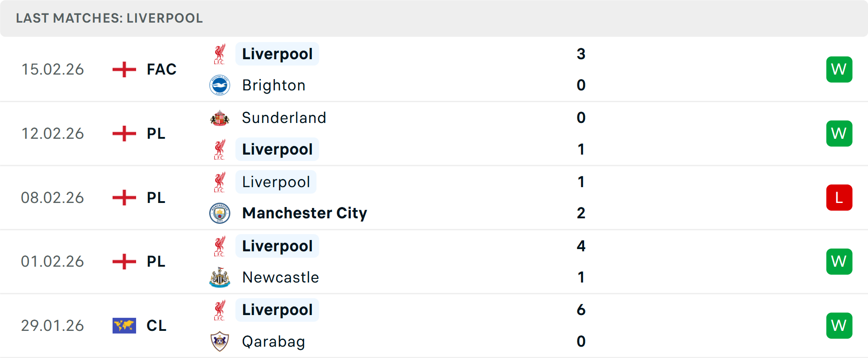Click the Newcastle club crest
This screenshot has height=358, width=868.
point(220,277)
